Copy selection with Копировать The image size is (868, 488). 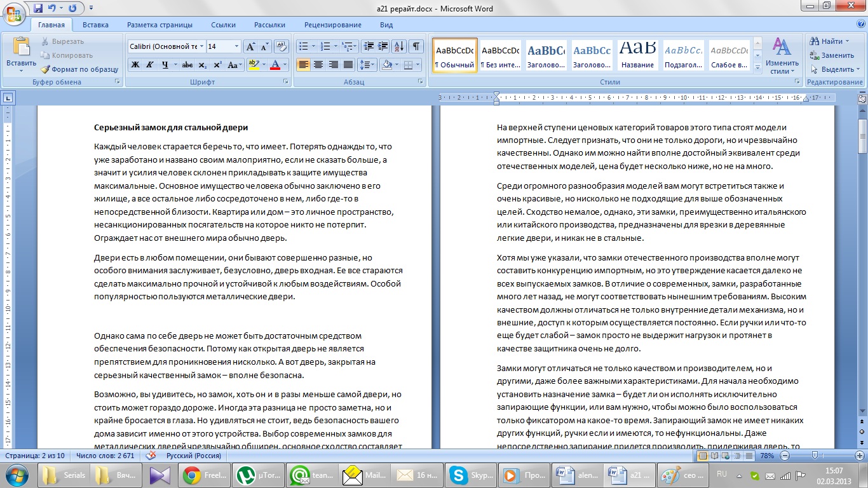66,55
